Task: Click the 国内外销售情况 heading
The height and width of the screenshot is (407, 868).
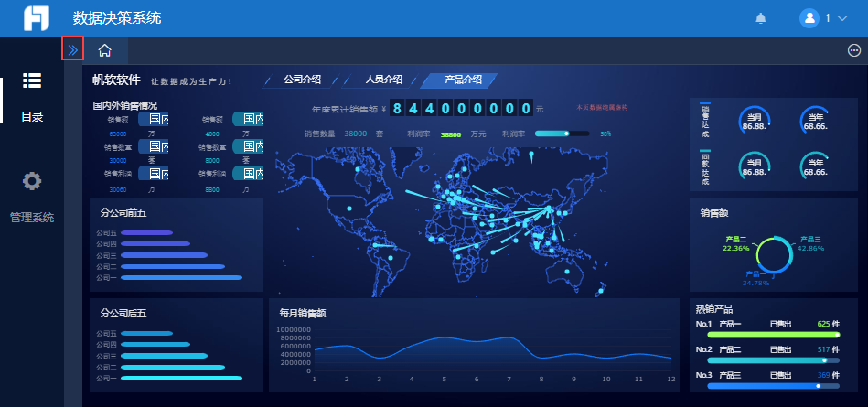Action: click(125, 105)
